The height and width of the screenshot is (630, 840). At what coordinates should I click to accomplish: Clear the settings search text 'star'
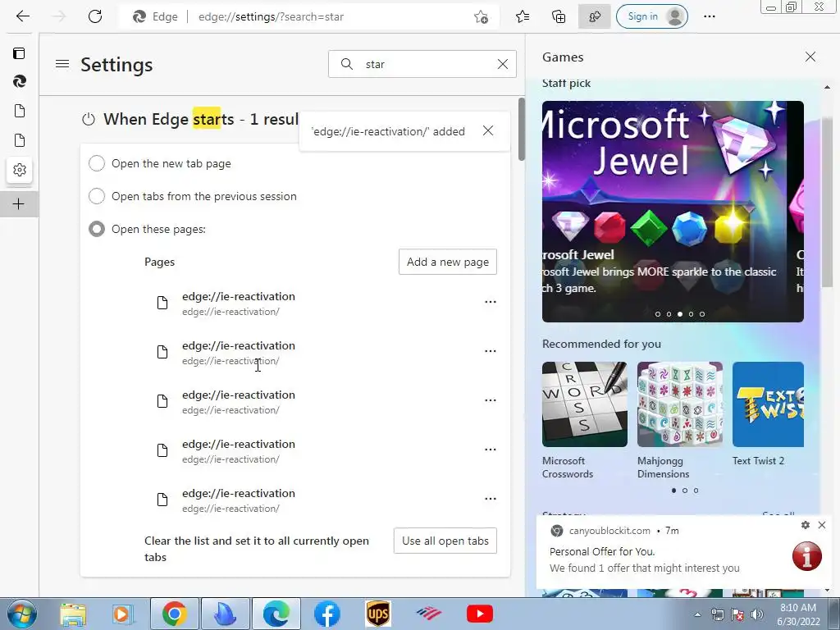coord(503,64)
